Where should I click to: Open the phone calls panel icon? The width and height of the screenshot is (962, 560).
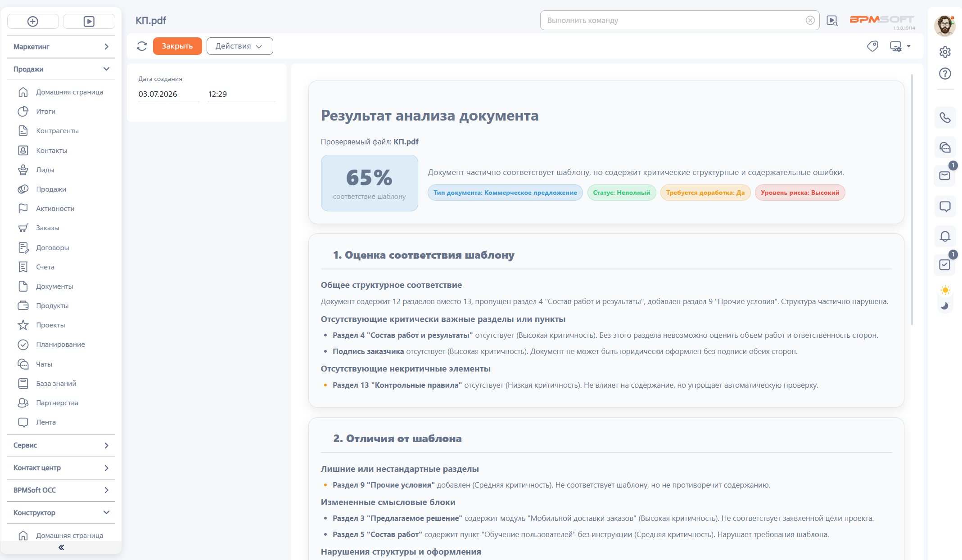click(945, 118)
